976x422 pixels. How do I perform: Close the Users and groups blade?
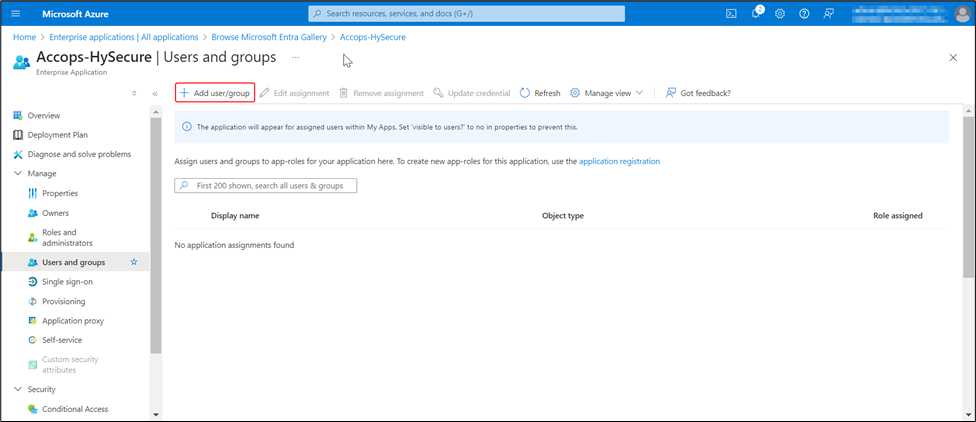(x=952, y=58)
